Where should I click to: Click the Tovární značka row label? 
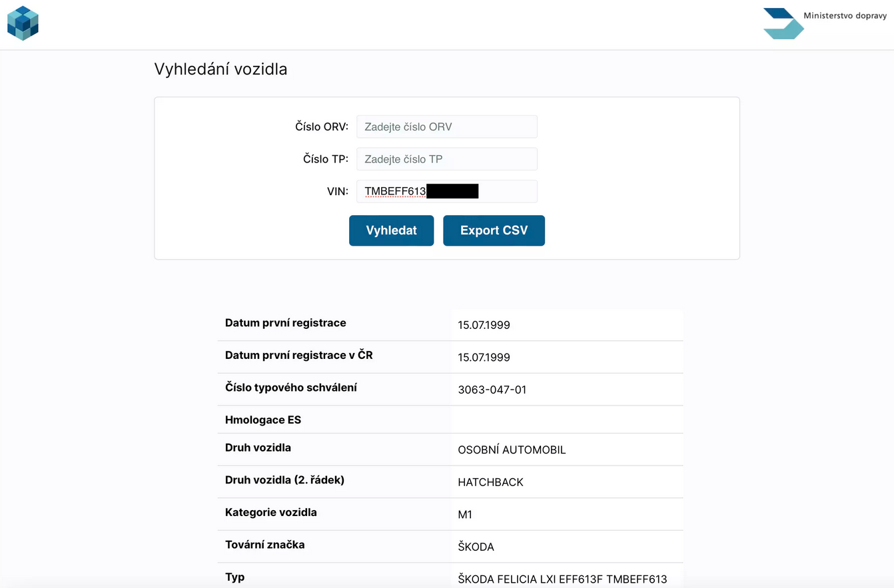coord(265,545)
